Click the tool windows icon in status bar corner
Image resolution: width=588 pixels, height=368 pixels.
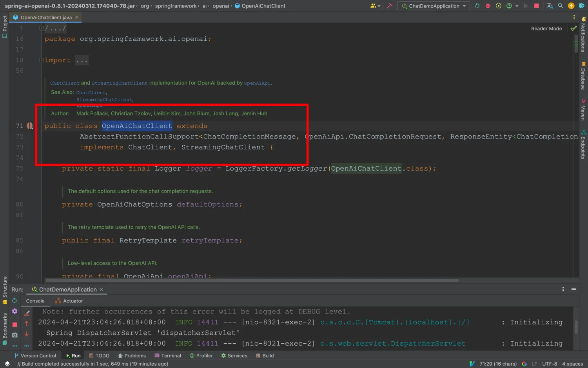(7, 364)
